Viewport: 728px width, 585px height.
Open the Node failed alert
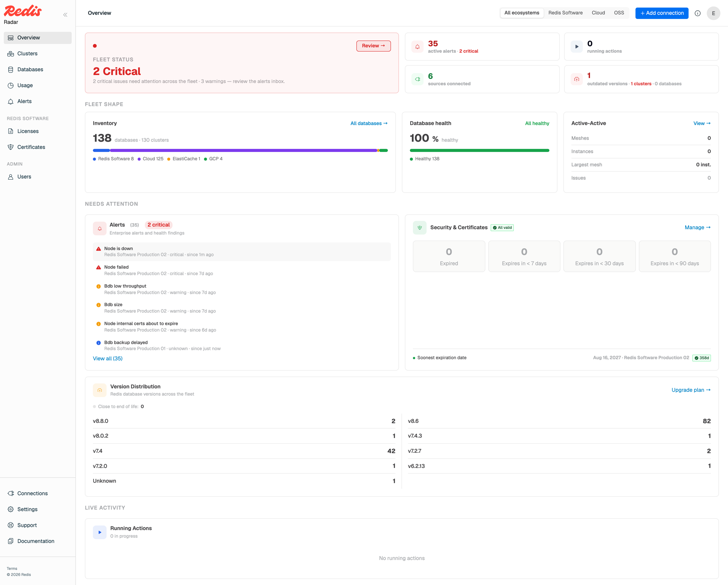click(242, 270)
